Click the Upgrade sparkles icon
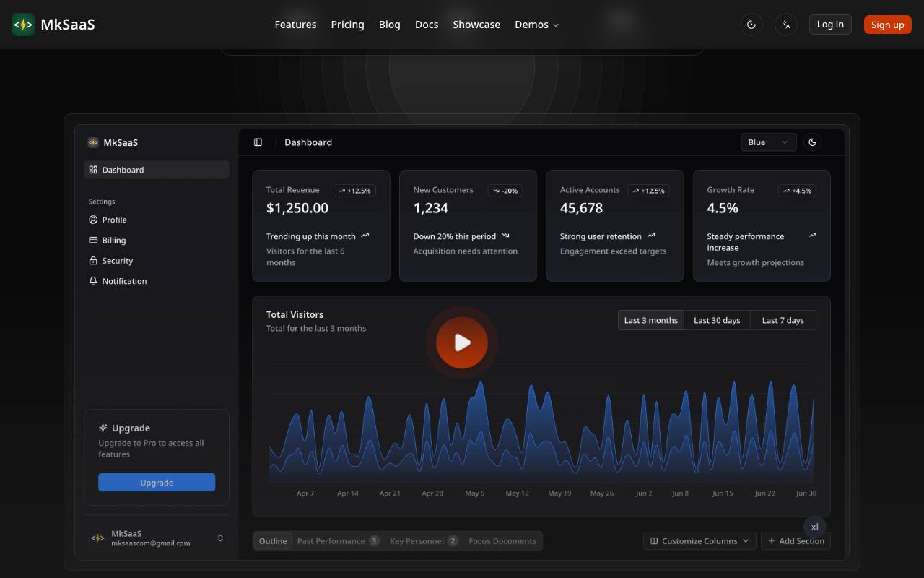 pos(103,428)
